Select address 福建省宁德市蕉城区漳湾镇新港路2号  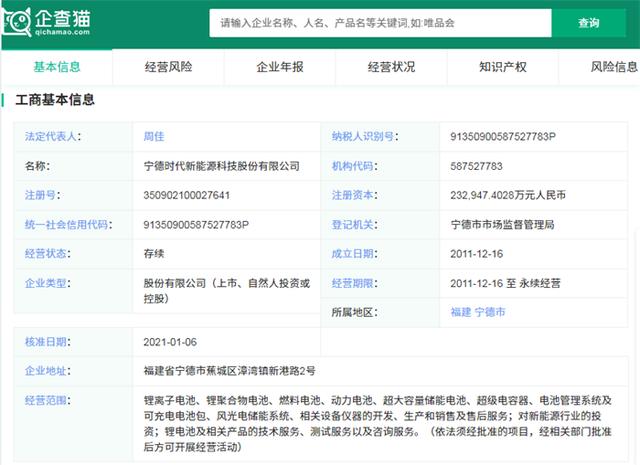229,371
